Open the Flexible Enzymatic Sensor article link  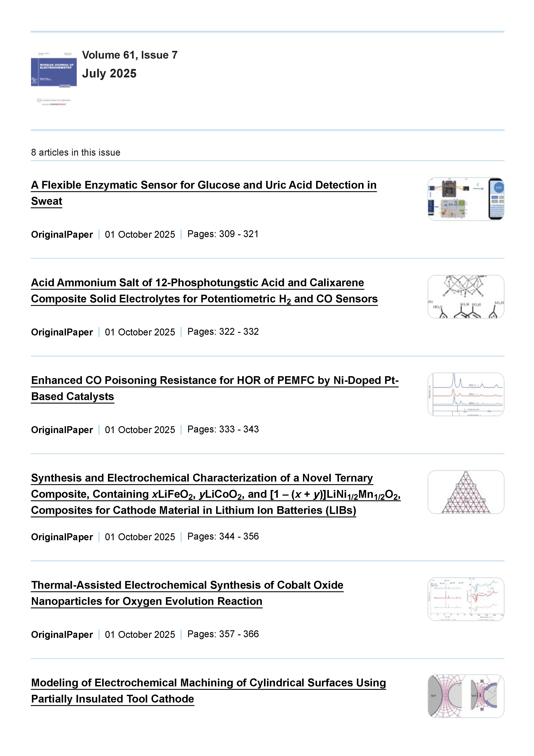(203, 185)
